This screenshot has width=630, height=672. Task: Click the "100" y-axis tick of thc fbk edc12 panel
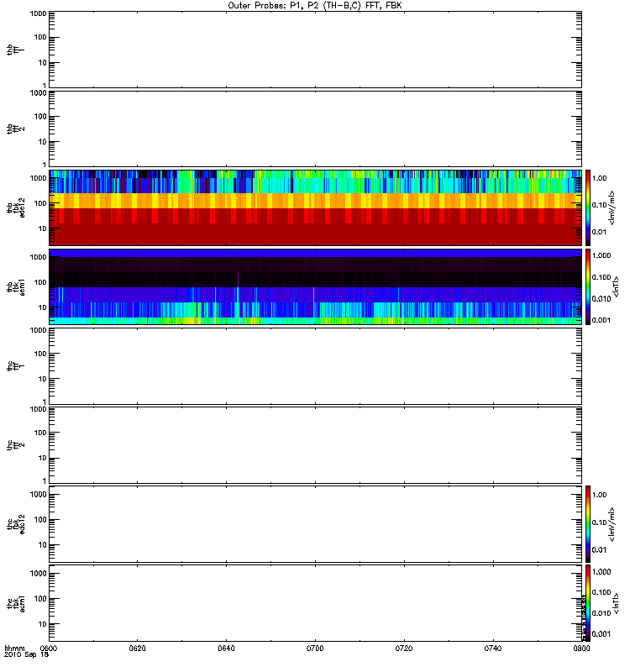pyautogui.click(x=40, y=520)
